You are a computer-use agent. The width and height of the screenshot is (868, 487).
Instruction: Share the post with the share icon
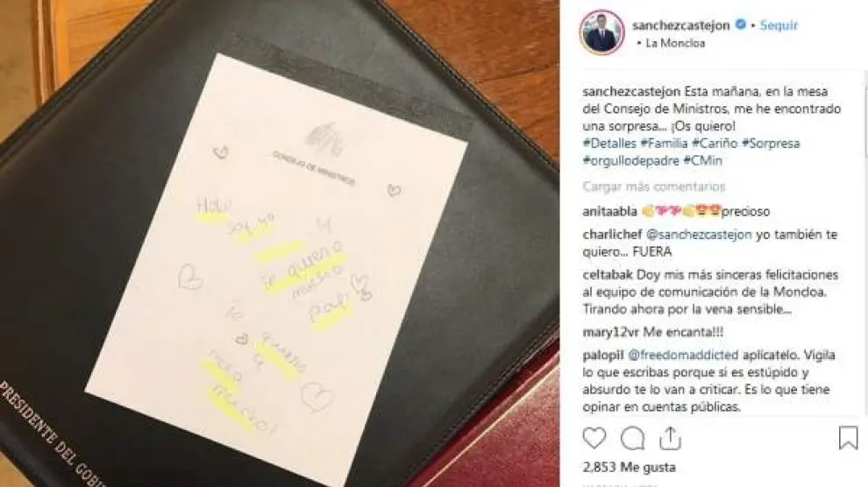point(670,438)
